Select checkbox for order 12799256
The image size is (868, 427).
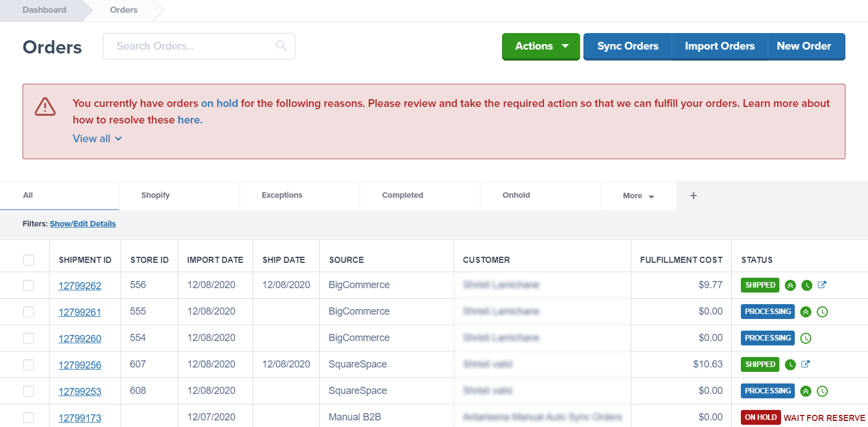[29, 365]
